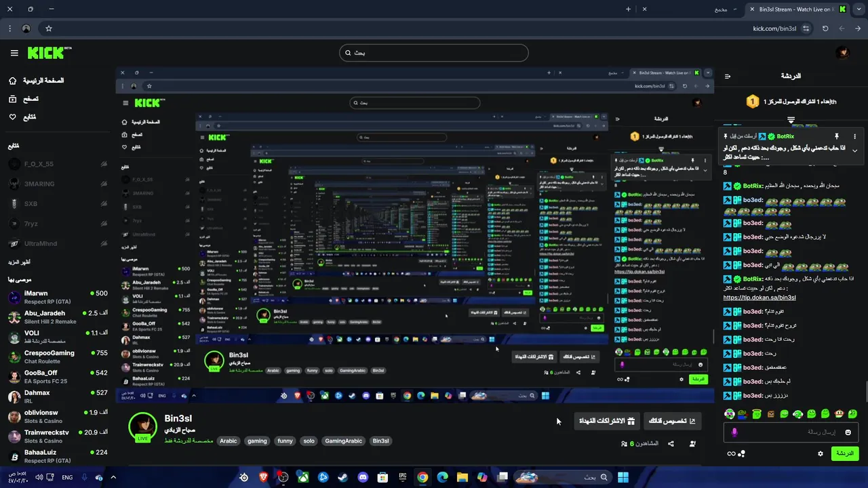868x488 pixels.
Task: Select the gaming tag
Action: (257, 441)
